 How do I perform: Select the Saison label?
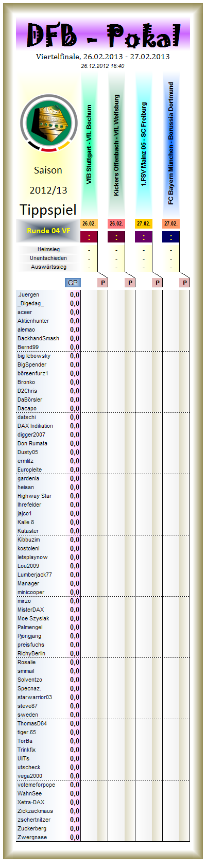click(48, 170)
